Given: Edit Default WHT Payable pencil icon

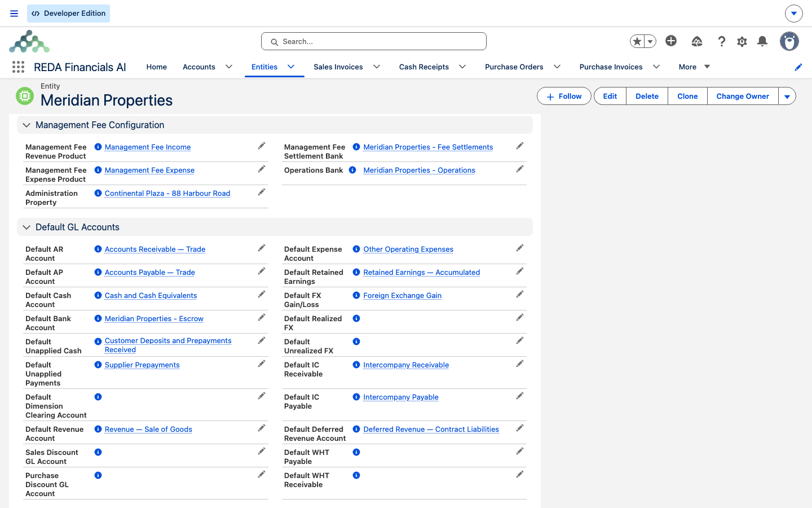Looking at the screenshot, I should (x=520, y=452).
